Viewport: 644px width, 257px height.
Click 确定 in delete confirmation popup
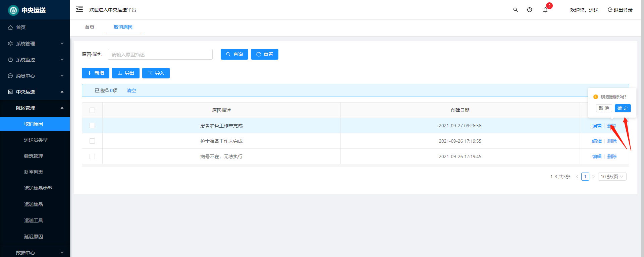point(623,108)
